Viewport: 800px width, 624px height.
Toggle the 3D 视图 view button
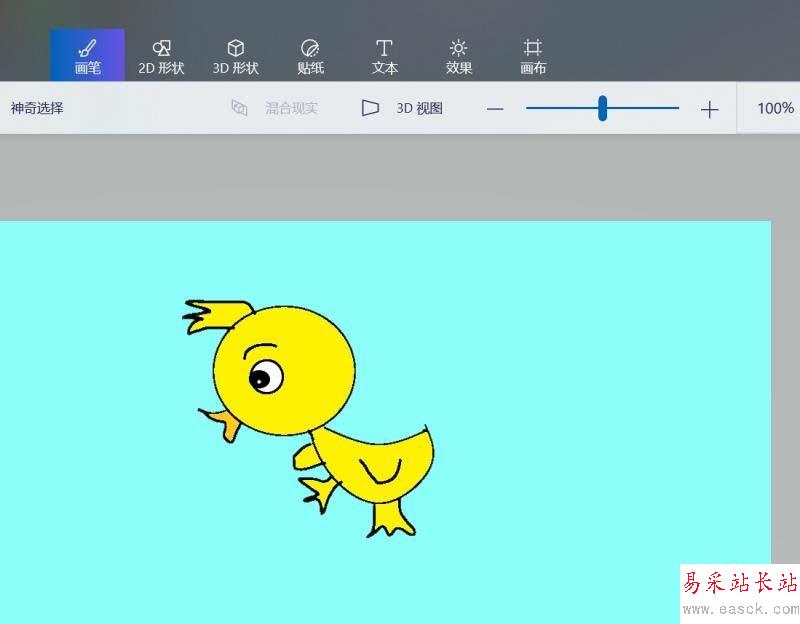402,108
